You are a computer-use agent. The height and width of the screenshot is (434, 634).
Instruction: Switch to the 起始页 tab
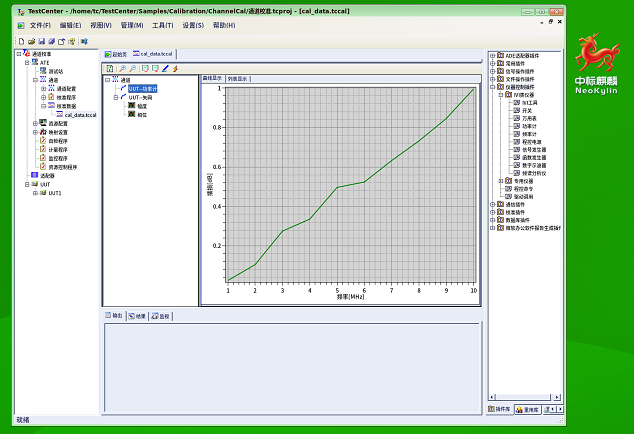[115, 53]
